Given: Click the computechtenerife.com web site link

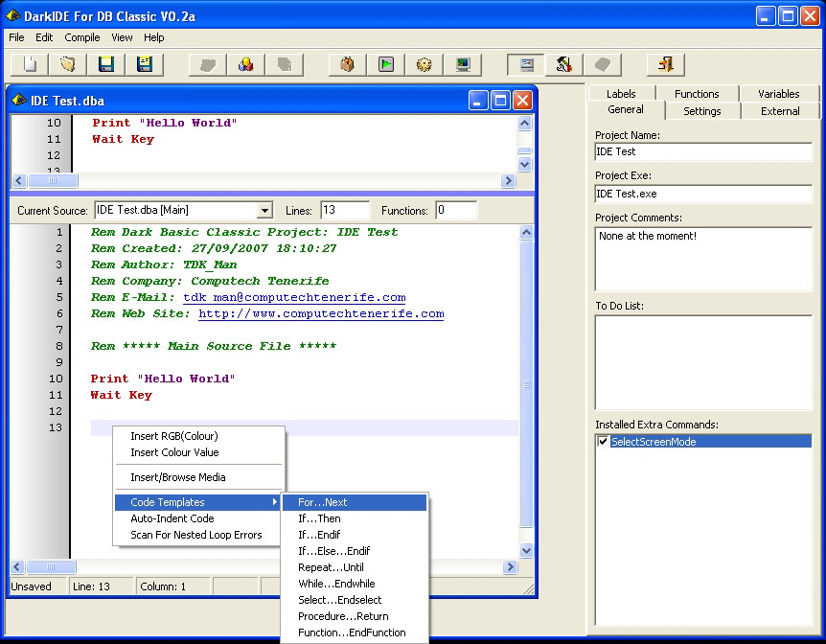Looking at the screenshot, I should pos(321,313).
